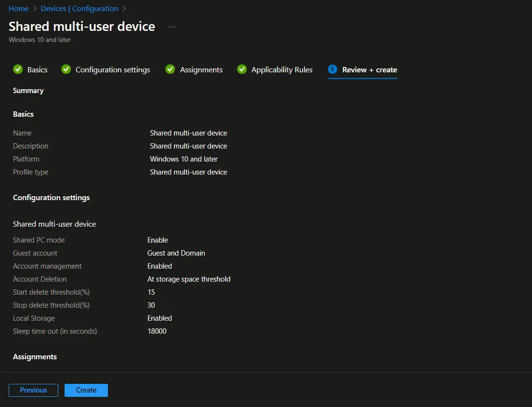532x407 pixels.
Task: Click the chevron after Devices | Configuration
Action: [123, 8]
